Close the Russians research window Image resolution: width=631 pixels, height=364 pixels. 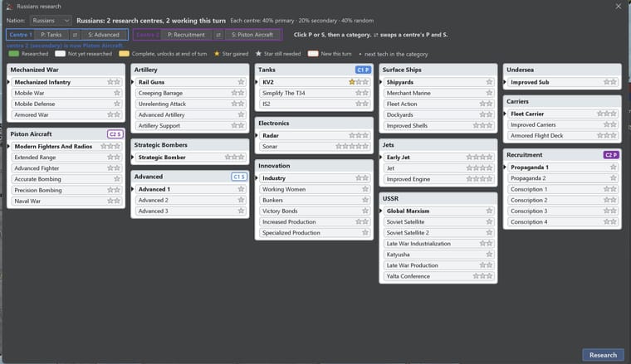pyautogui.click(x=618, y=7)
